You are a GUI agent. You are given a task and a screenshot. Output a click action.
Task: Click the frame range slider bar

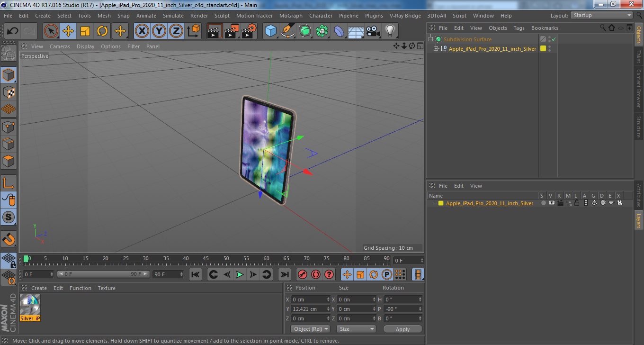click(x=104, y=274)
